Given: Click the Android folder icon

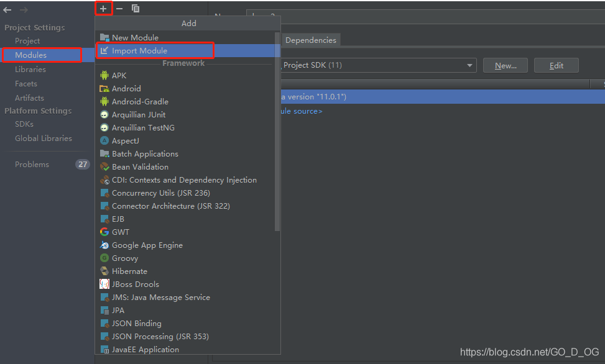Looking at the screenshot, I should (104, 88).
